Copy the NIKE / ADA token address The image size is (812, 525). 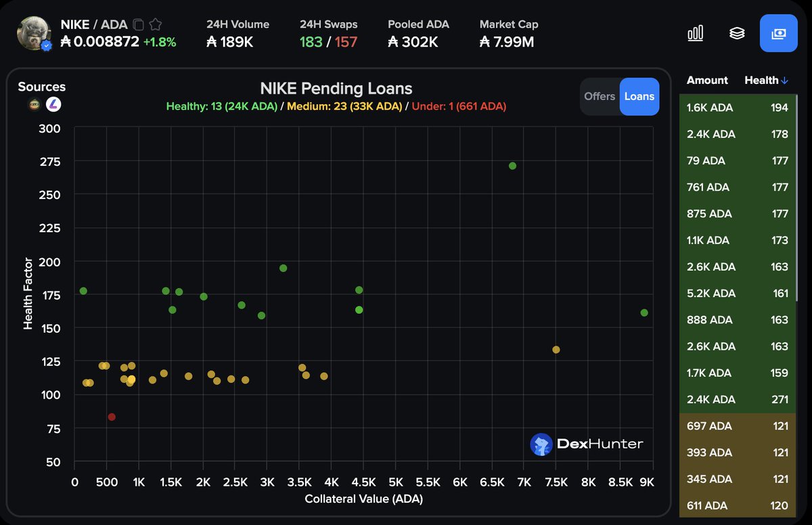click(x=138, y=24)
